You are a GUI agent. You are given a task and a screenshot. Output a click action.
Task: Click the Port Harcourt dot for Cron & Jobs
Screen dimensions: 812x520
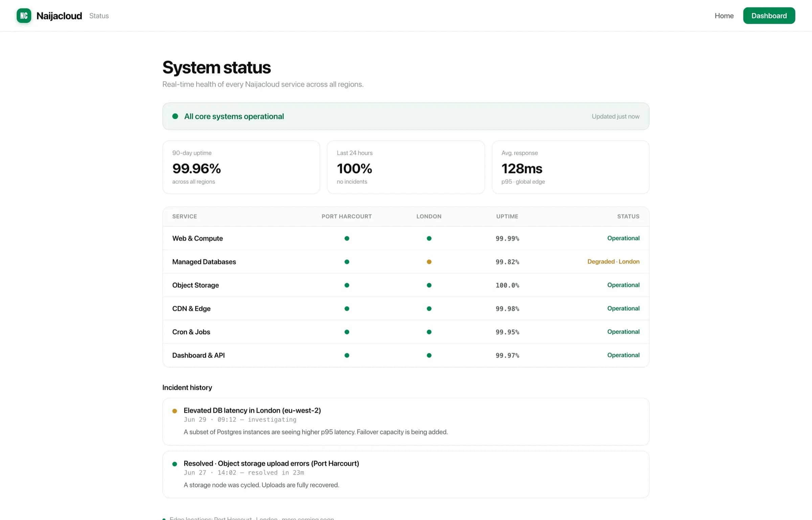pos(347,332)
